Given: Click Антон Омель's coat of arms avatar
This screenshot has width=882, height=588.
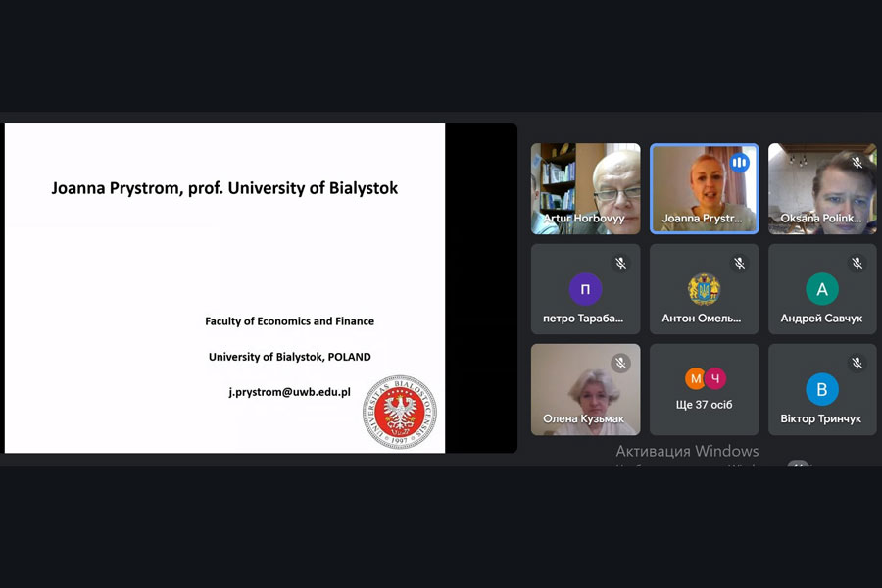Looking at the screenshot, I should [x=705, y=289].
